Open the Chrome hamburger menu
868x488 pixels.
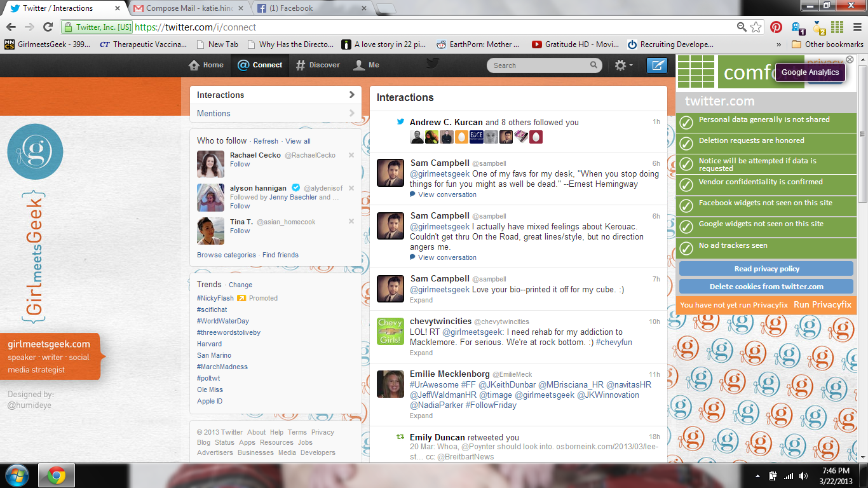coord(856,27)
